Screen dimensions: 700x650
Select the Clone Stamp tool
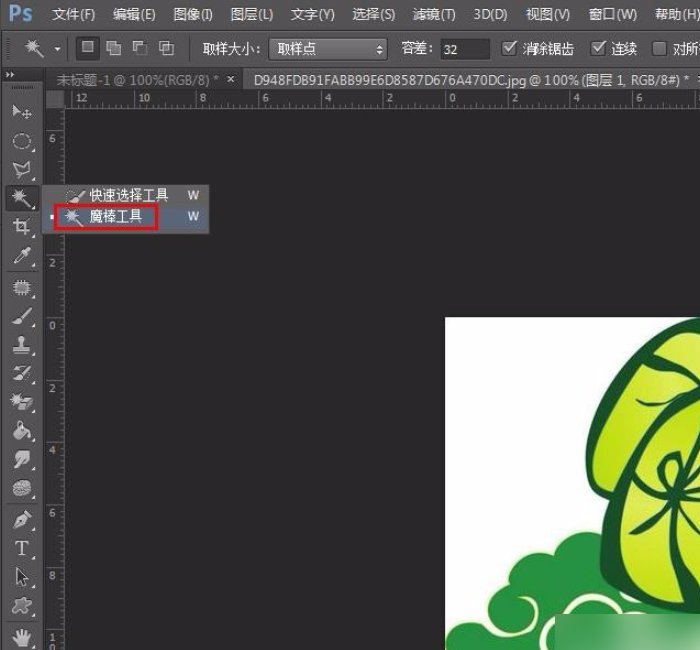coord(21,345)
